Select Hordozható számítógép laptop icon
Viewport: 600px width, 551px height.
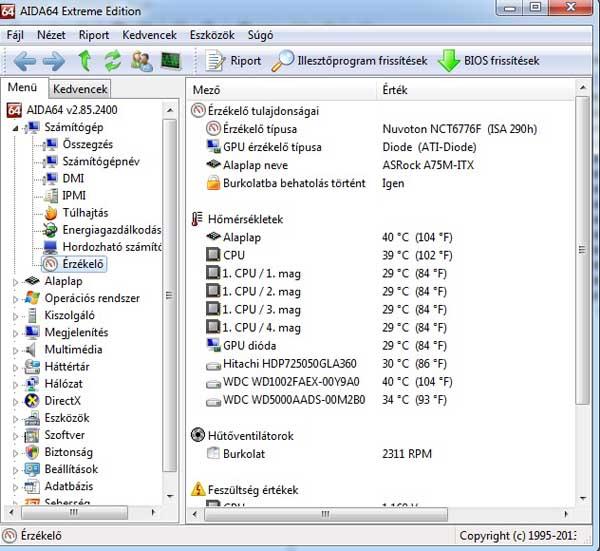pos(50,247)
